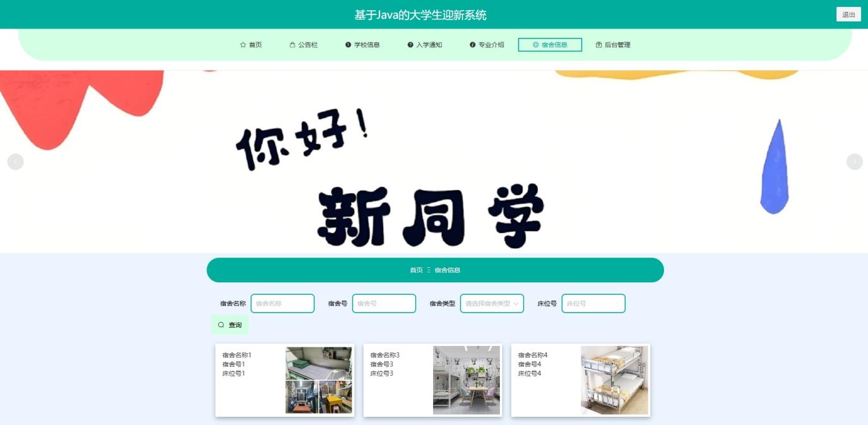
Task: Switch to the 宿舍信息 navigation tab
Action: pos(550,44)
